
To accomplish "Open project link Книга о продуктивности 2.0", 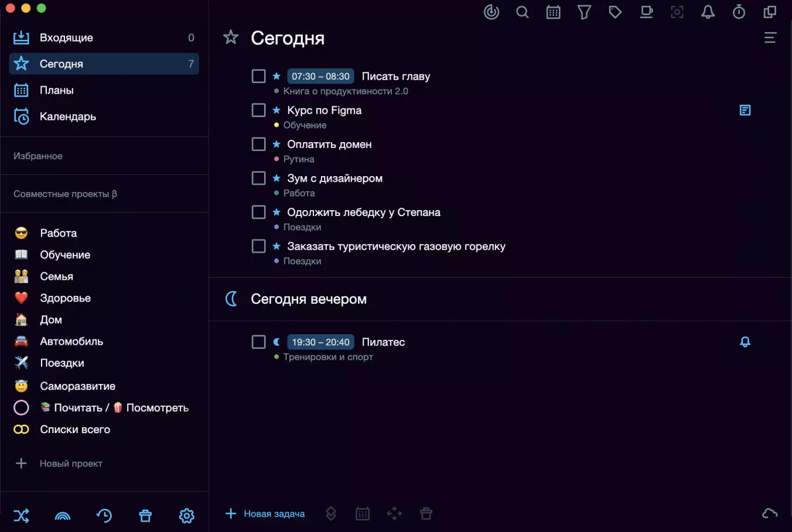I will [346, 91].
